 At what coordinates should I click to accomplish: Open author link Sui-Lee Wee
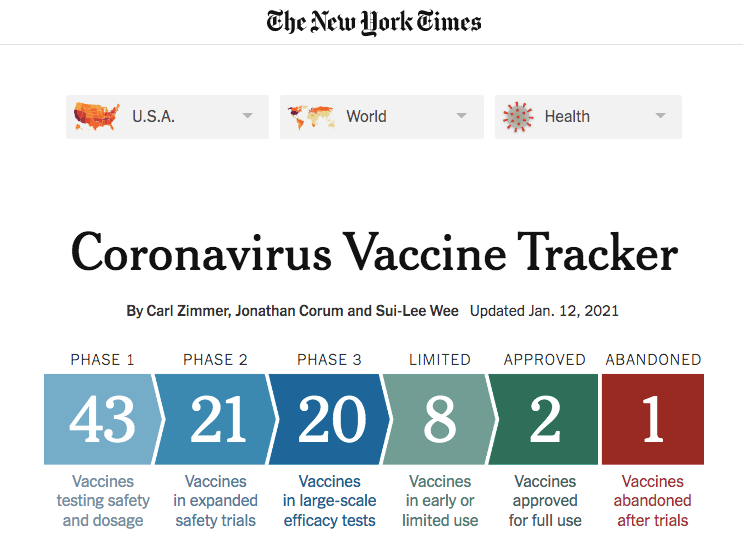coord(417,311)
